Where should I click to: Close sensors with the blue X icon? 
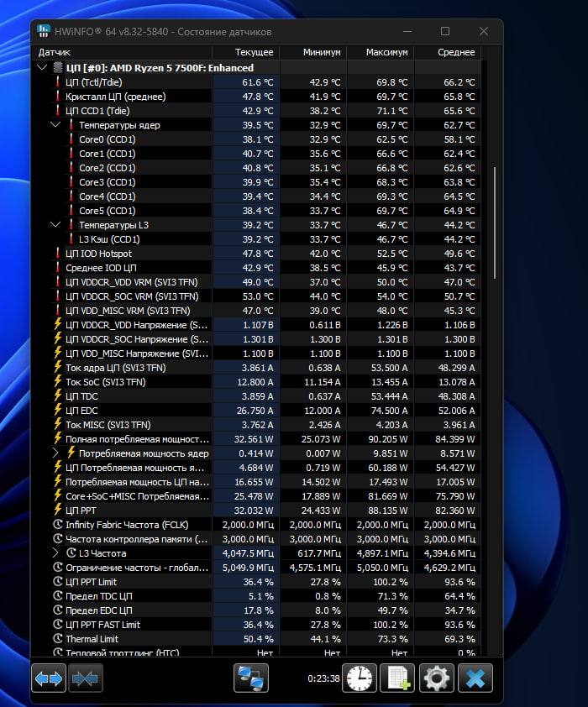[x=475, y=678]
